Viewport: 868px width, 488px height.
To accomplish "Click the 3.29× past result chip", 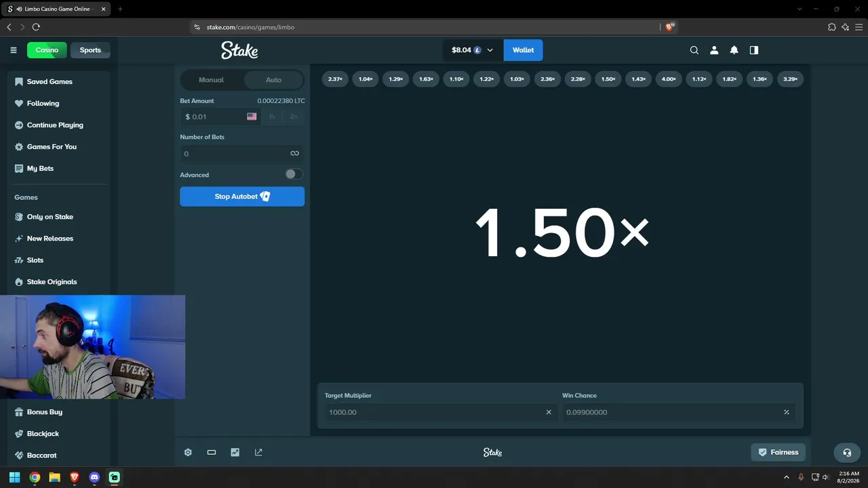I will tap(790, 79).
